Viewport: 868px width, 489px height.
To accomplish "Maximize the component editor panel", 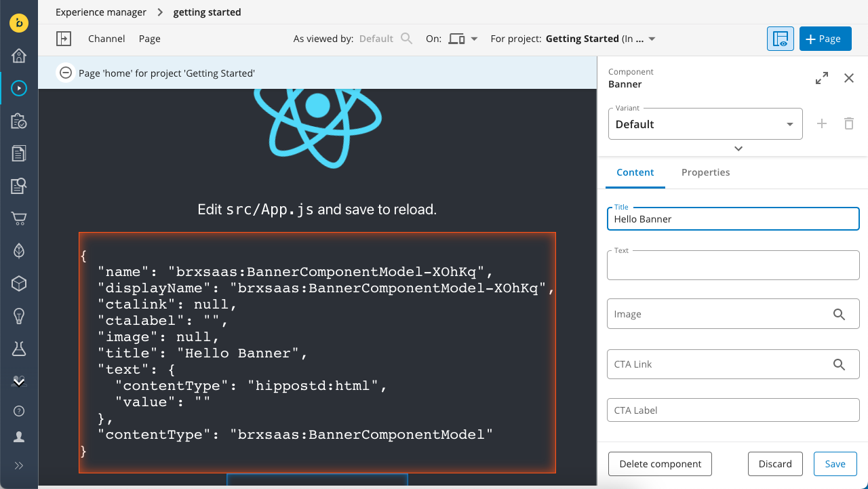I will [x=822, y=78].
